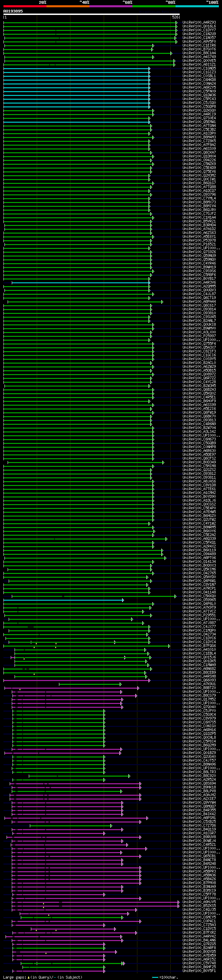Click the UniRef100_A6R630 label
The width and height of the screenshot is (222, 980).
199,451
